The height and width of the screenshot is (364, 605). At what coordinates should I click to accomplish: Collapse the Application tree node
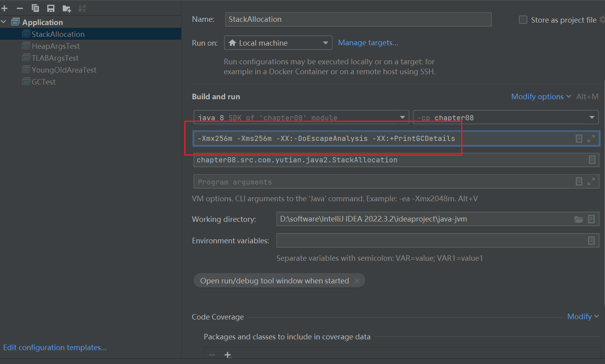[x=4, y=22]
